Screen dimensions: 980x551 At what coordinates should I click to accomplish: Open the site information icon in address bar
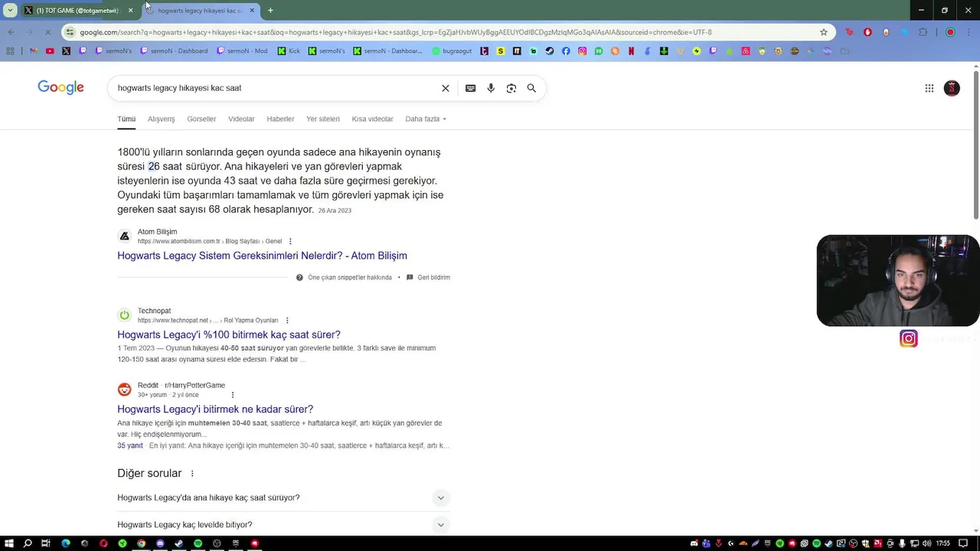coord(70,32)
